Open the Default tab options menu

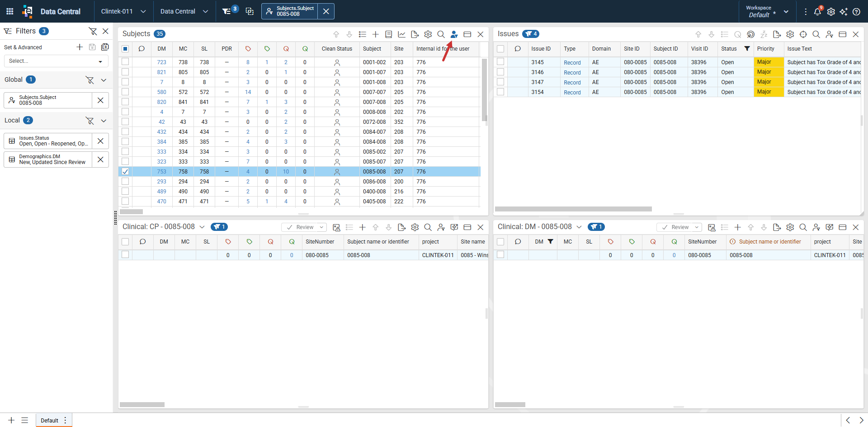pos(65,420)
